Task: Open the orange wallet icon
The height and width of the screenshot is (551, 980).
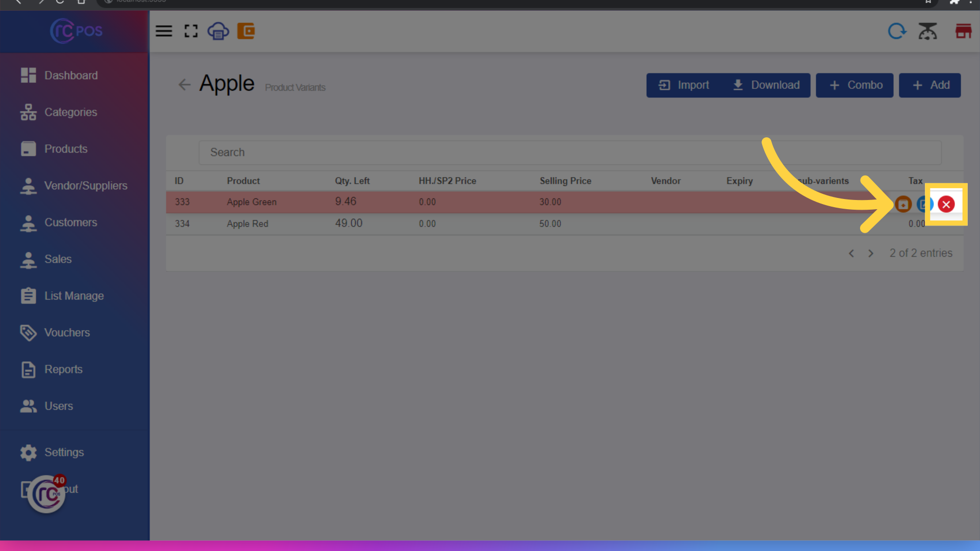Action: click(246, 31)
